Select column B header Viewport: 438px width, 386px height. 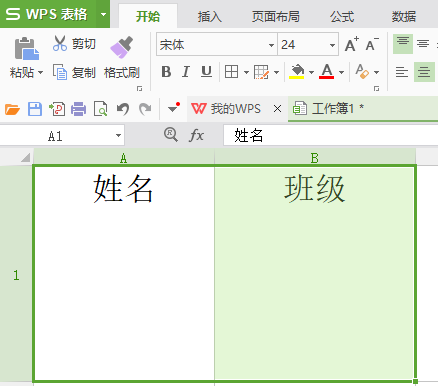[315, 158]
